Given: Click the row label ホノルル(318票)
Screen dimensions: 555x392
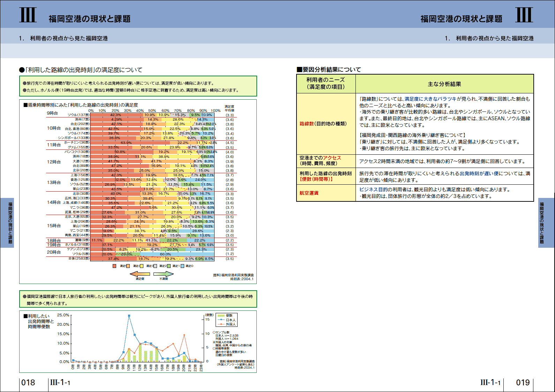Looking at the screenshot, I should 77,245.
